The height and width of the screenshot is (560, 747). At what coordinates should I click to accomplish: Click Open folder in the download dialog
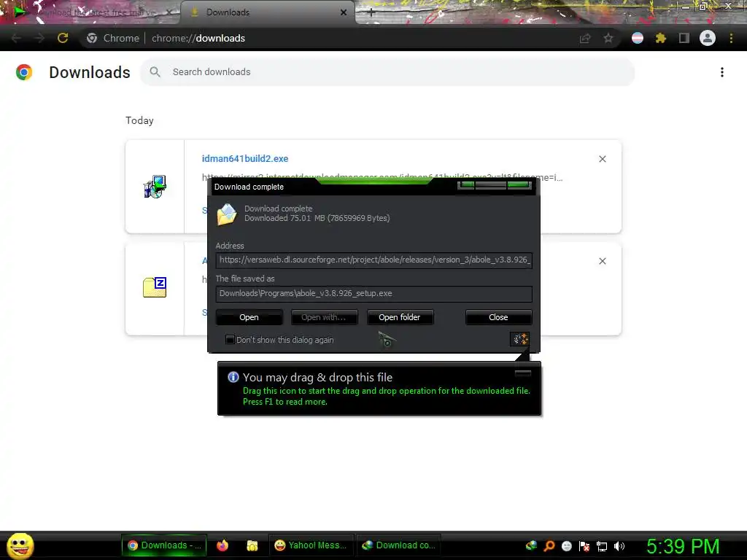click(x=400, y=317)
